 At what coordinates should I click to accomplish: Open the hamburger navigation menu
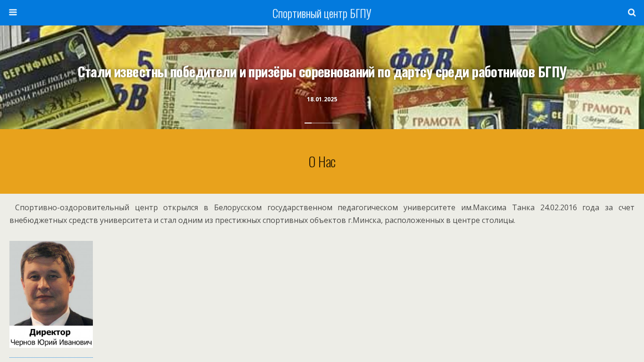point(13,12)
